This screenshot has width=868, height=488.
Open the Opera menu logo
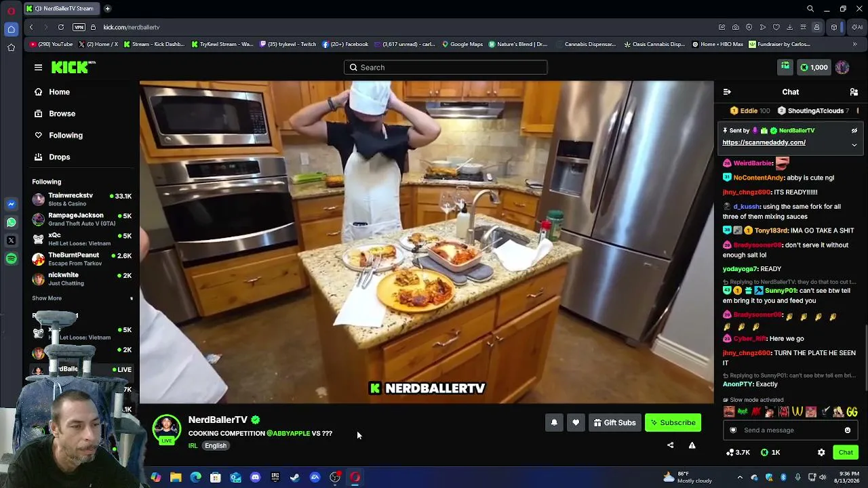11,9
